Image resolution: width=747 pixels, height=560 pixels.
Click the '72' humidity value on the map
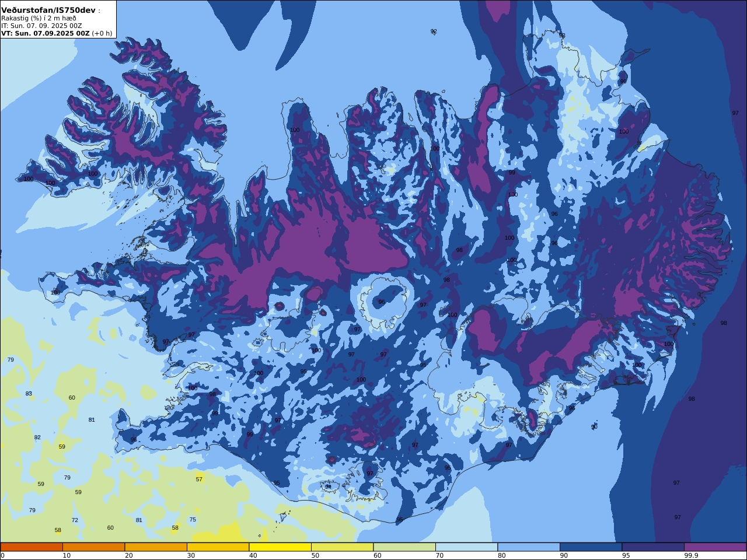[75, 520]
